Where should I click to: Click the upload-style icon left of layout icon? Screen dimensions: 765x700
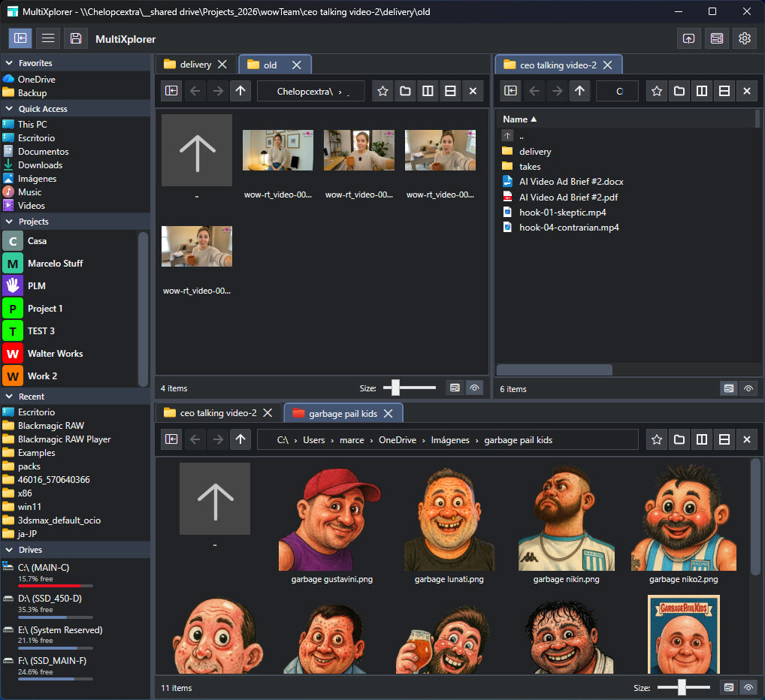pyautogui.click(x=688, y=38)
